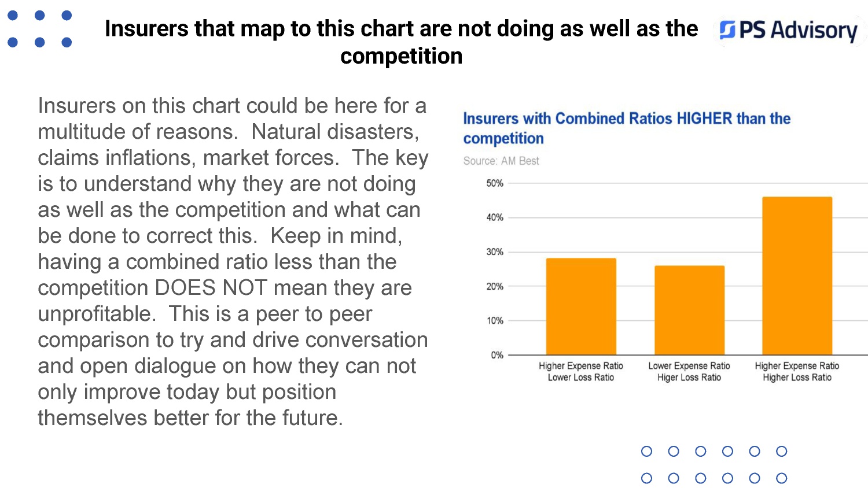
Task: Click the 30% y-axis label
Action: click(495, 252)
